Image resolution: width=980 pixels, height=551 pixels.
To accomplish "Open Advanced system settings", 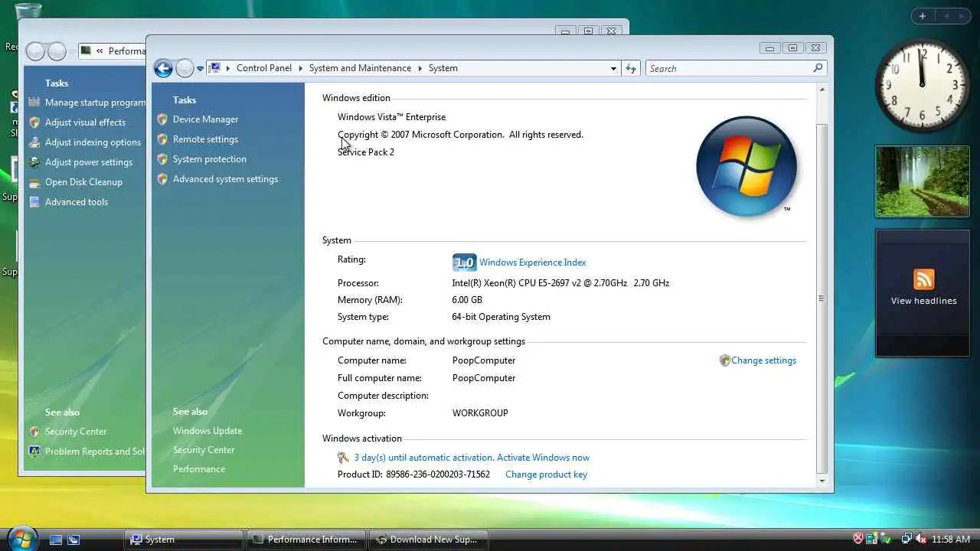I will pos(225,179).
